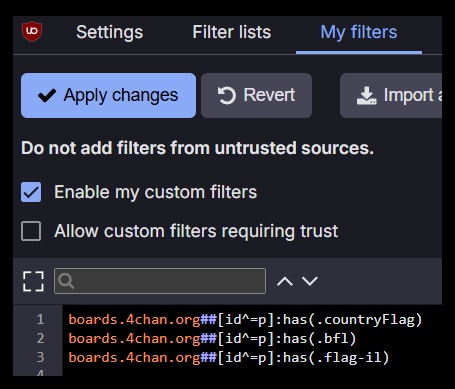Click the 'Allow custom filters requiring trust' label
This screenshot has width=455, height=389.
[196, 231]
